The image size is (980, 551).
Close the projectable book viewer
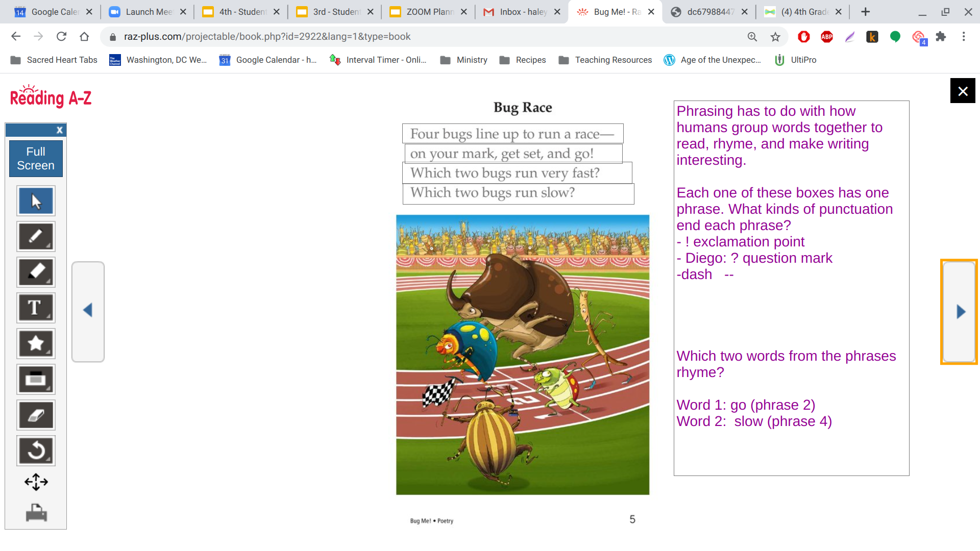[x=963, y=91]
